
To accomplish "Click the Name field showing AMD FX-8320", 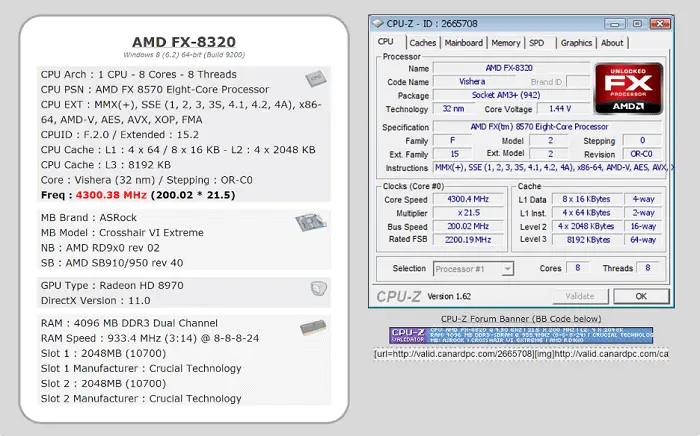I will 512,68.
